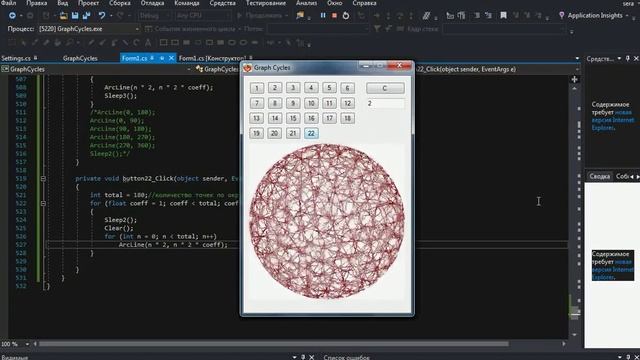Click button 15 in Graph Cycles window

coord(293,118)
